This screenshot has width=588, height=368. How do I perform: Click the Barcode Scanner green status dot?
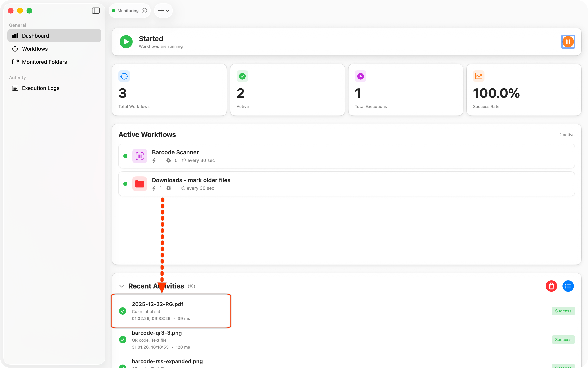125,156
